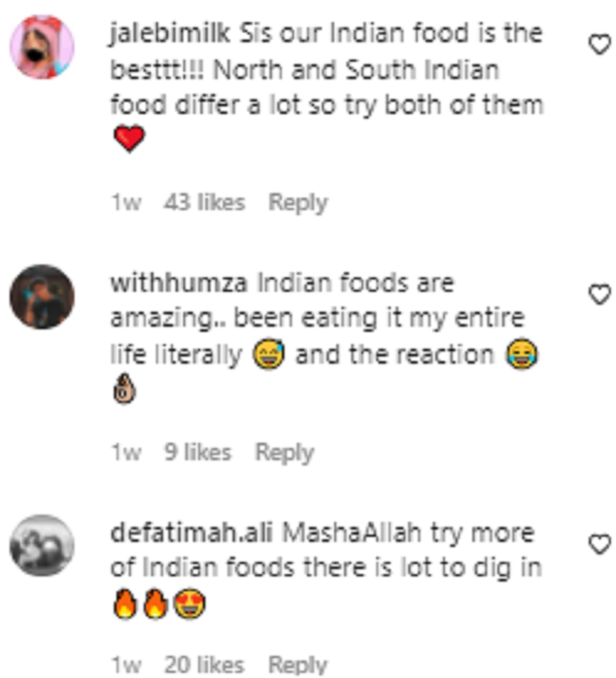Reply to withhumza's comment
The height and width of the screenshot is (678, 616).
pyautogui.click(x=285, y=453)
